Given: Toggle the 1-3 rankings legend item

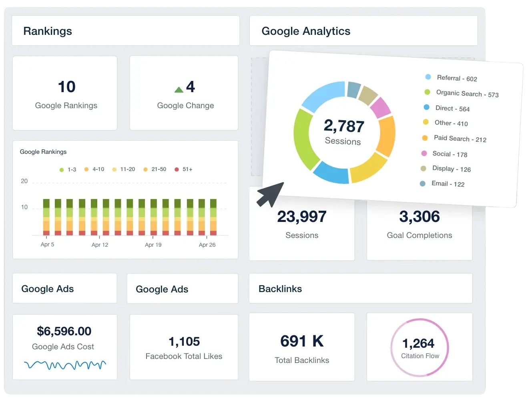Looking at the screenshot, I should [x=68, y=169].
